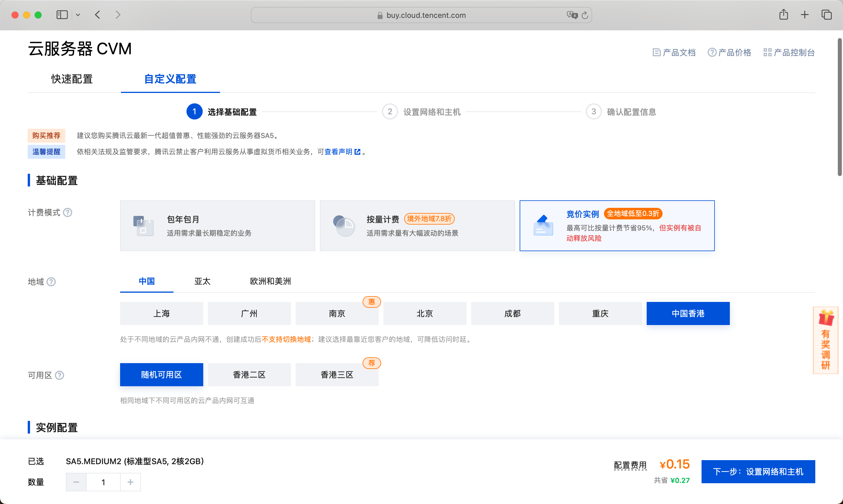Click the page translate icon in address bar

coord(572,15)
